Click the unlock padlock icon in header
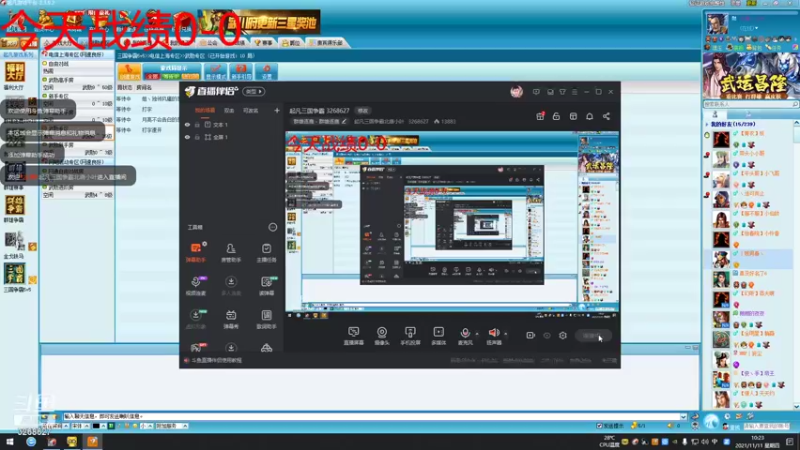 pyautogui.click(x=556, y=116)
